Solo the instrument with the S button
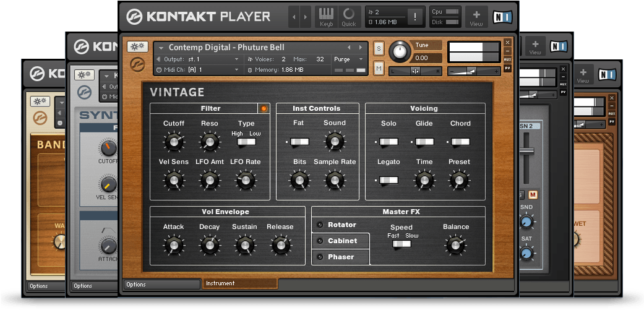This screenshot has width=644, height=310. pyautogui.click(x=379, y=48)
